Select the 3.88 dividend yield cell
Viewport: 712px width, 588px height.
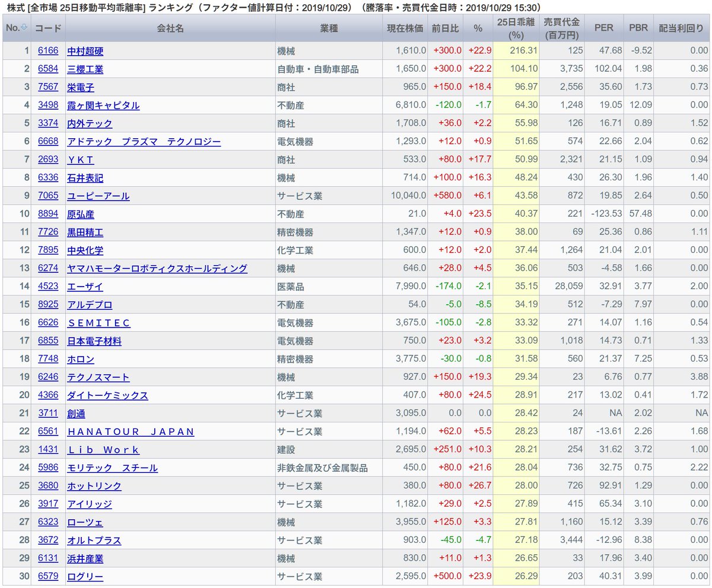click(x=682, y=377)
